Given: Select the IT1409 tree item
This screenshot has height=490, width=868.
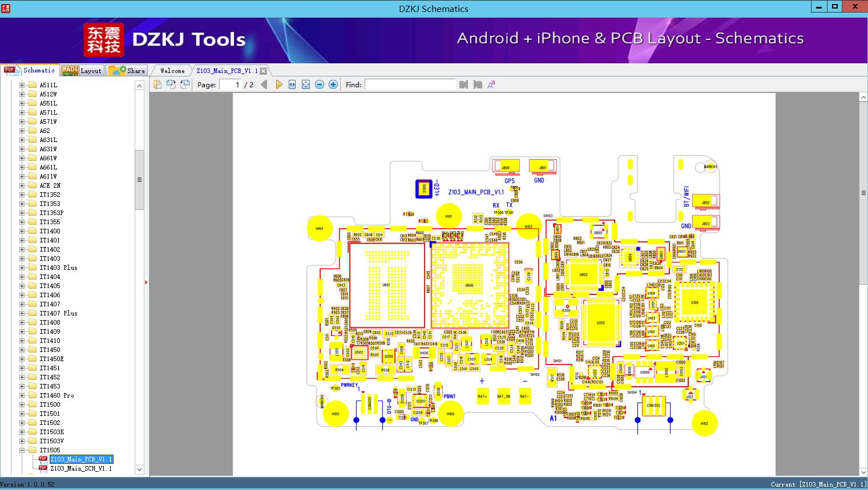Looking at the screenshot, I should point(50,331).
